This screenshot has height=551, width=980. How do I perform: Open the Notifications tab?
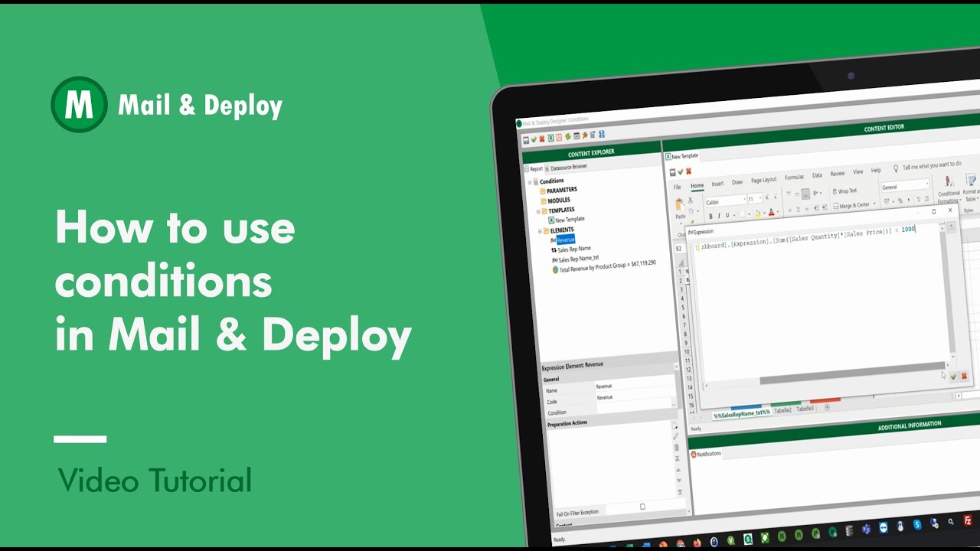(x=706, y=454)
